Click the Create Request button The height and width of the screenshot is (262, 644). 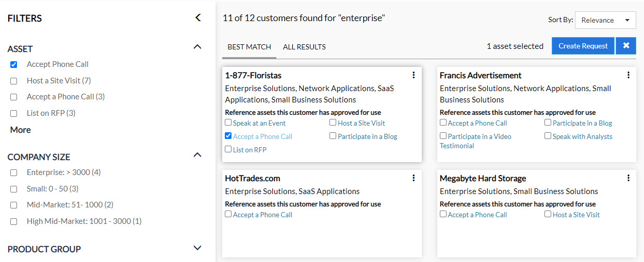point(583,46)
